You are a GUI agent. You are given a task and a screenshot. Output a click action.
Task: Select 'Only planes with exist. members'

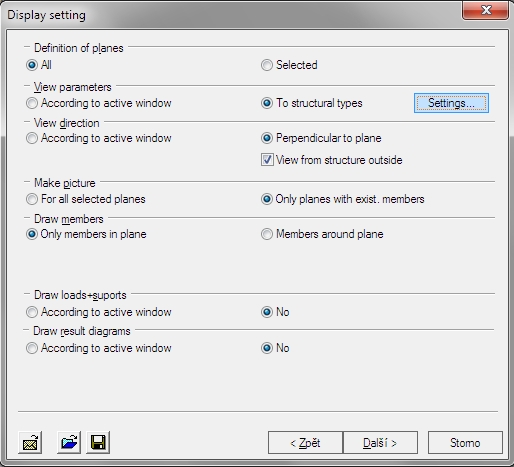[x=343, y=199]
